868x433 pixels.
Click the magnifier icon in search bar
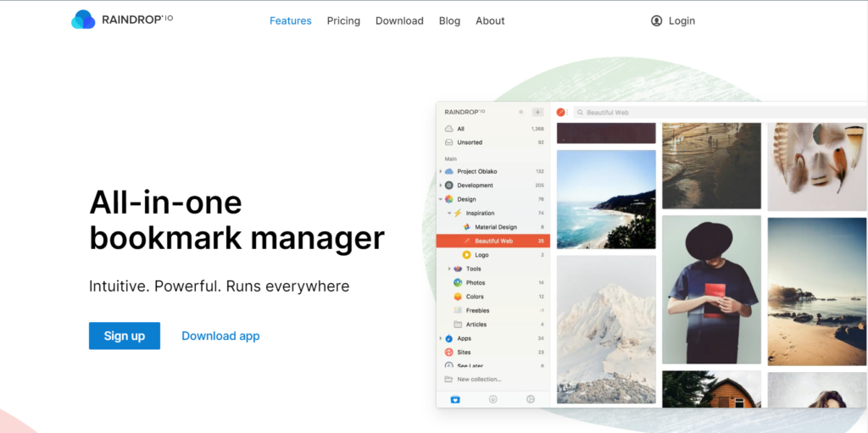(580, 113)
